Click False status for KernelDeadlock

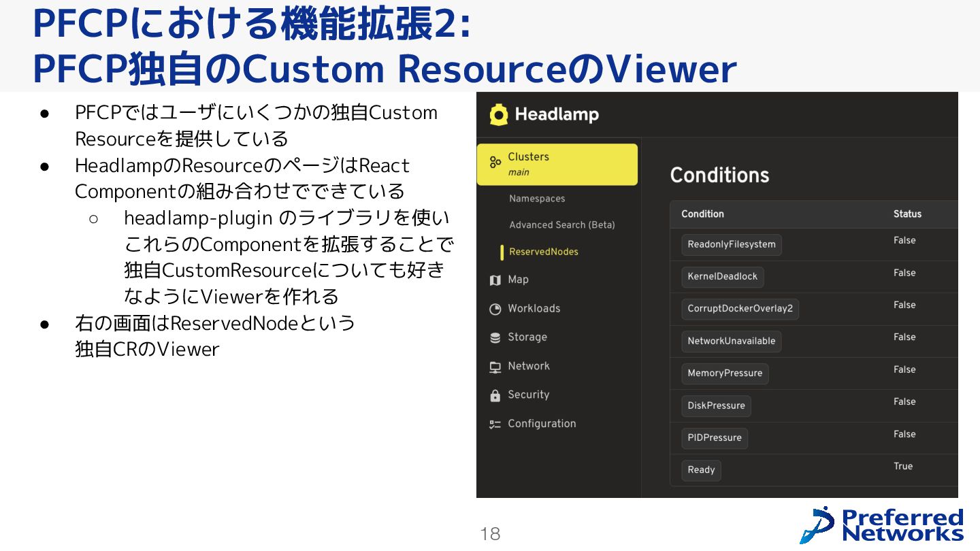[904, 273]
